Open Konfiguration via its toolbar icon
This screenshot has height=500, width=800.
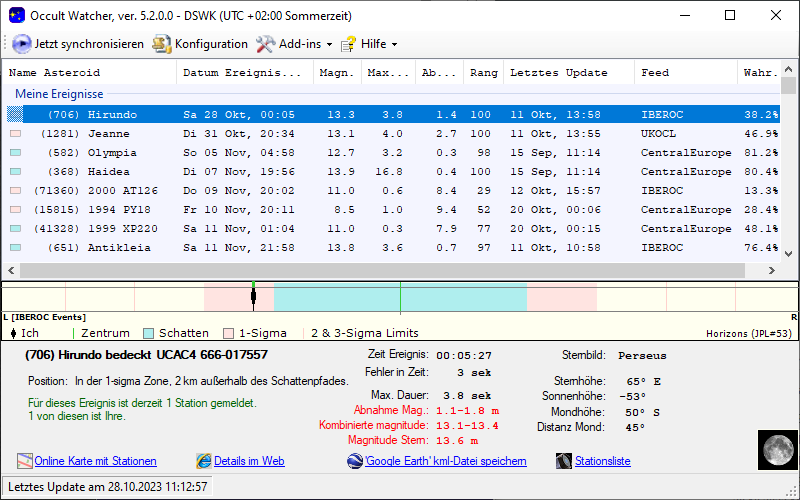(x=162, y=44)
